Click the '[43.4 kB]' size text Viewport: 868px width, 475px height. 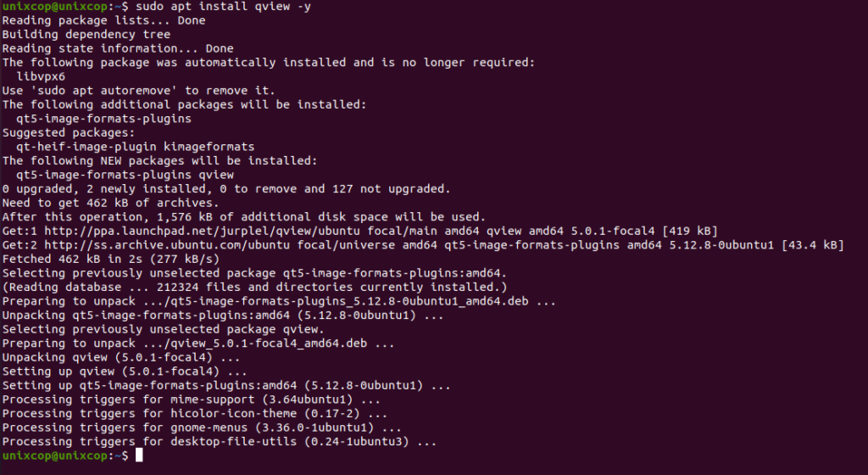click(813, 244)
